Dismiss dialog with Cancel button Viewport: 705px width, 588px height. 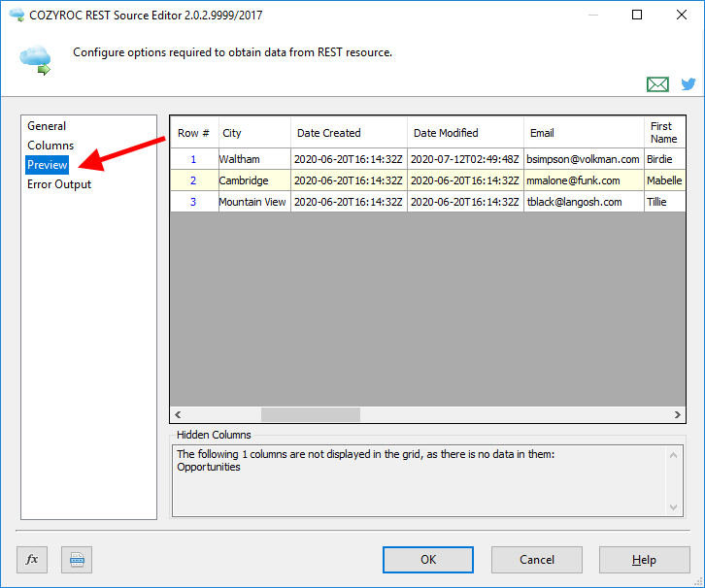(537, 560)
